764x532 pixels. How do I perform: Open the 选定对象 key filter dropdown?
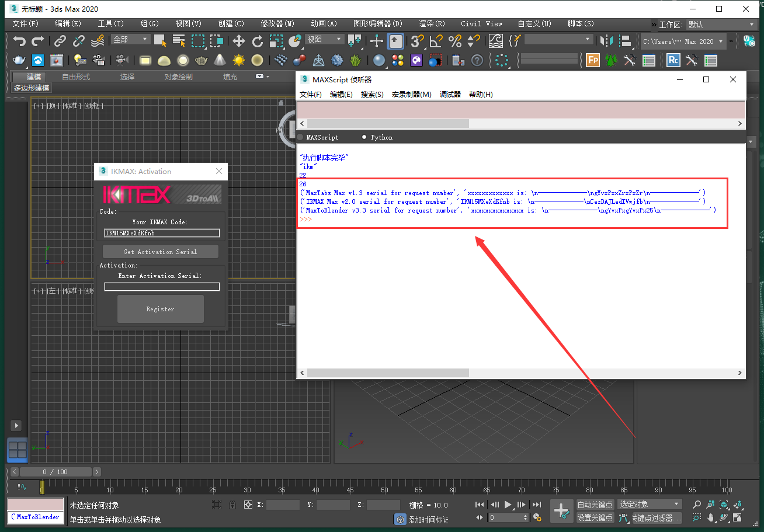click(650, 505)
